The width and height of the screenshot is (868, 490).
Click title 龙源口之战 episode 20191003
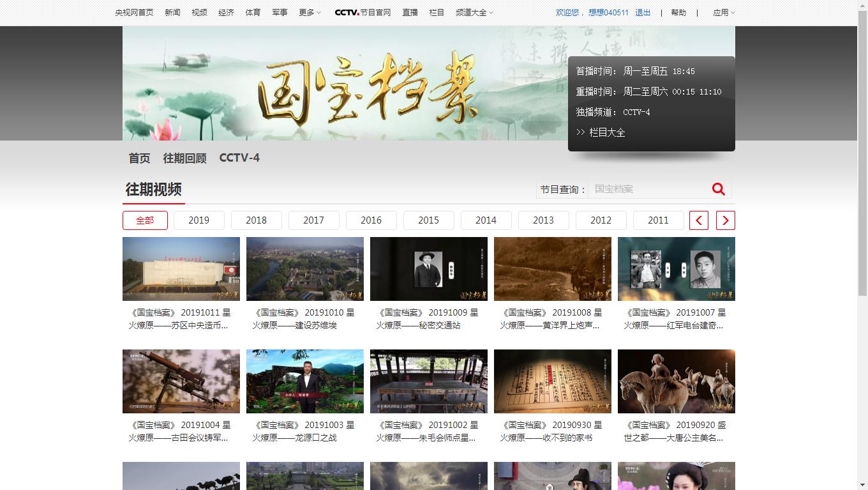click(x=304, y=431)
